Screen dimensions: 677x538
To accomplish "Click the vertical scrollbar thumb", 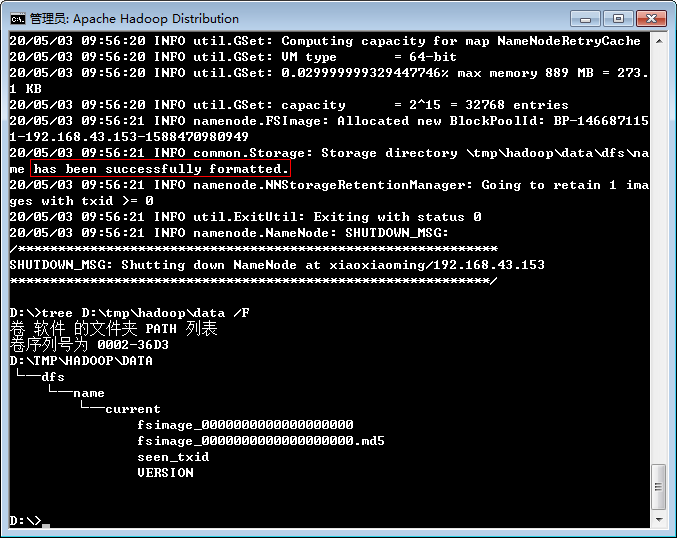I will 658,487.
